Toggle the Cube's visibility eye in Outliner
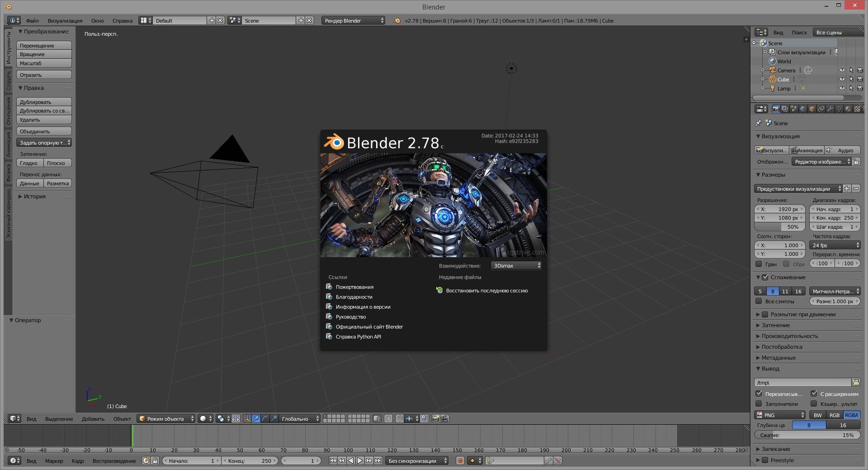Image resolution: width=868 pixels, height=470 pixels. pyautogui.click(x=842, y=80)
